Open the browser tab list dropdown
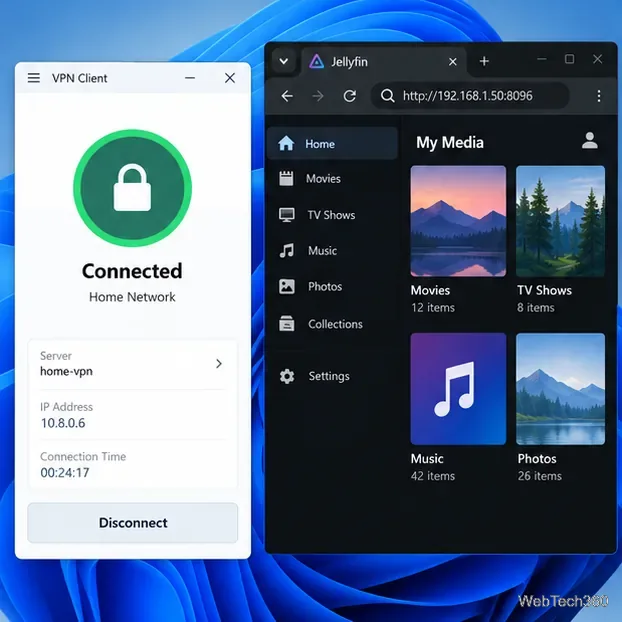Screen dimensions: 622x622 [284, 61]
